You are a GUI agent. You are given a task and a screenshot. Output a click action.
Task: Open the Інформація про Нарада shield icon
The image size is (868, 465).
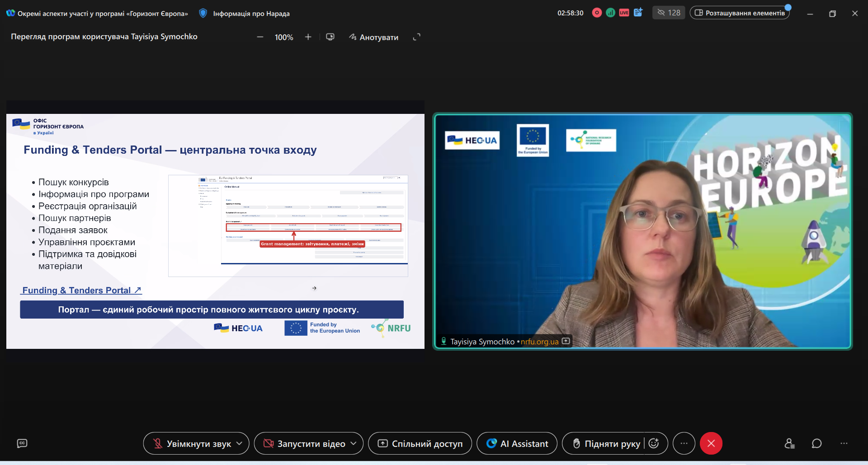203,14
